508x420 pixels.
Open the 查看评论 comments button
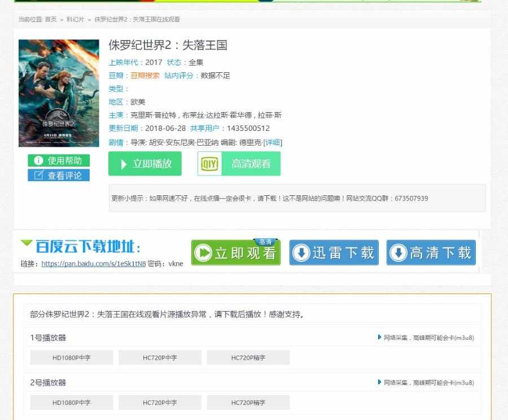59,176
